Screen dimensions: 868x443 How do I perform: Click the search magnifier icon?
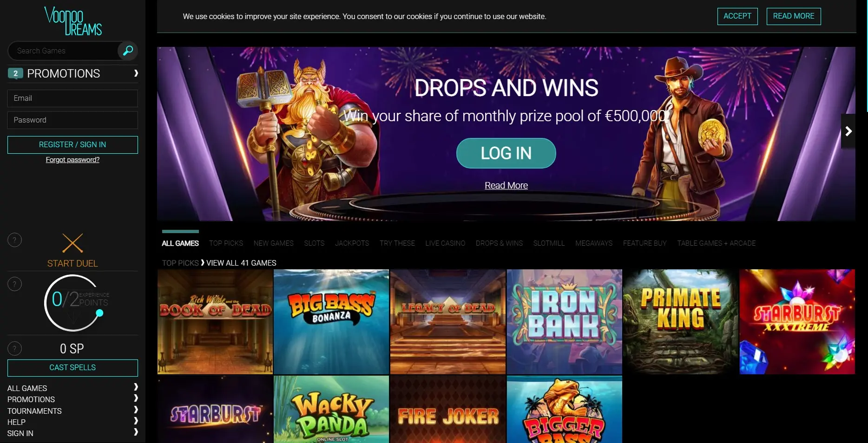coord(128,50)
